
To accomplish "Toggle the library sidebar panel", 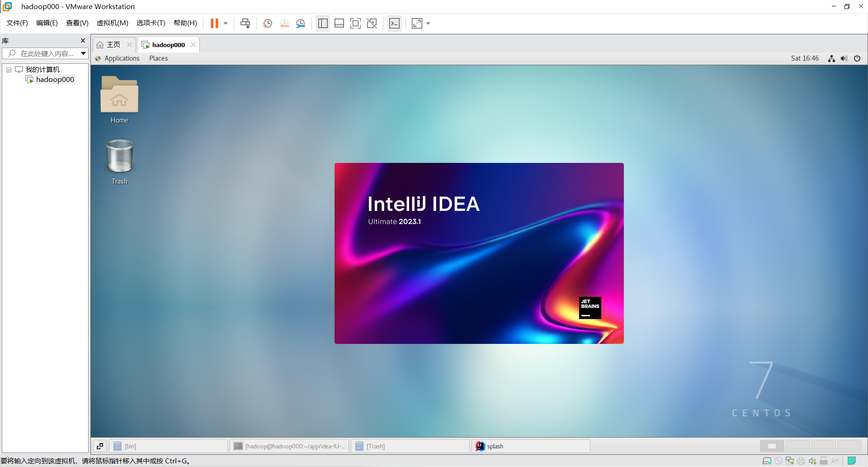I will [x=323, y=23].
